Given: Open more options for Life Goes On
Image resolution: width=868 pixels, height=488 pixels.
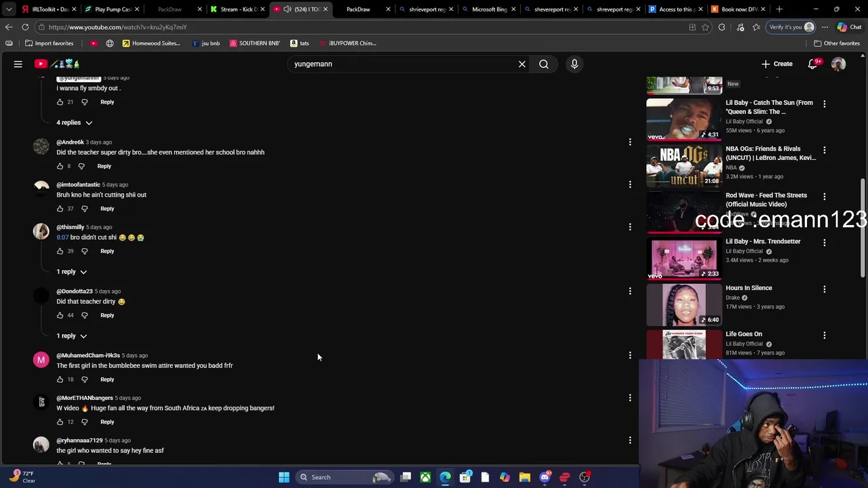Looking at the screenshot, I should click(825, 335).
